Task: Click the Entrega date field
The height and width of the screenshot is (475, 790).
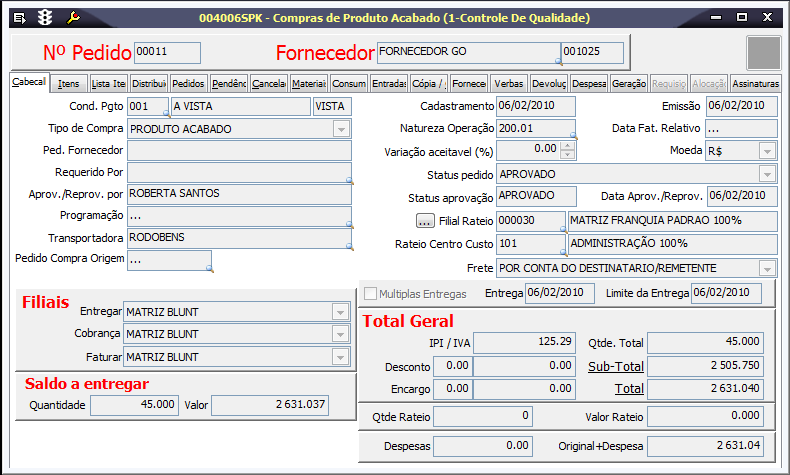Action: pyautogui.click(x=560, y=293)
